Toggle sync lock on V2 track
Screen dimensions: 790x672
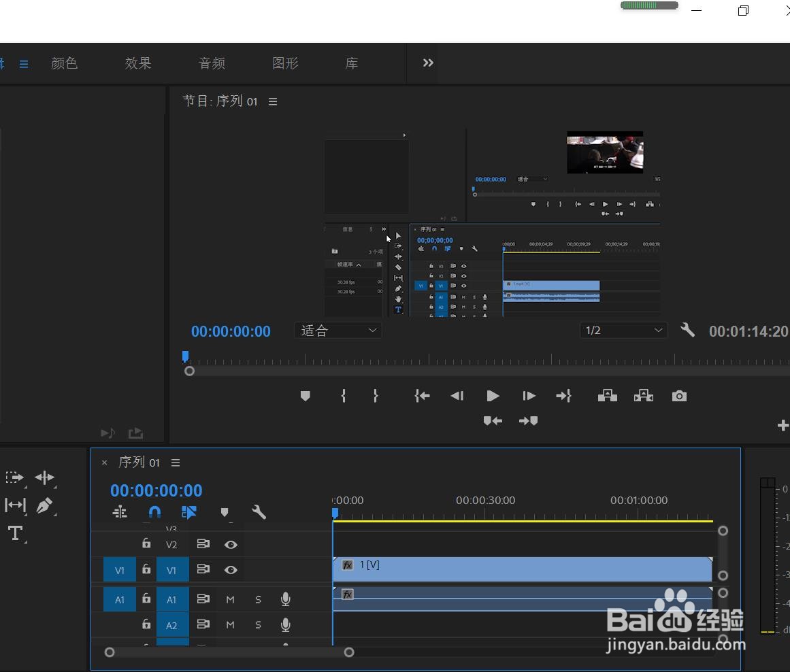tap(203, 544)
